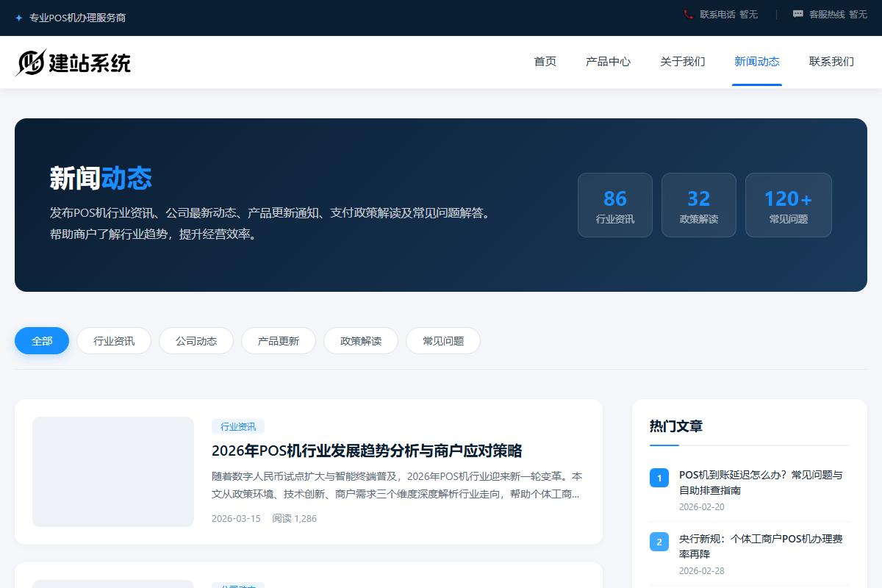Go to 关于我们 page
Viewport: 882px width, 588px height.
click(683, 62)
